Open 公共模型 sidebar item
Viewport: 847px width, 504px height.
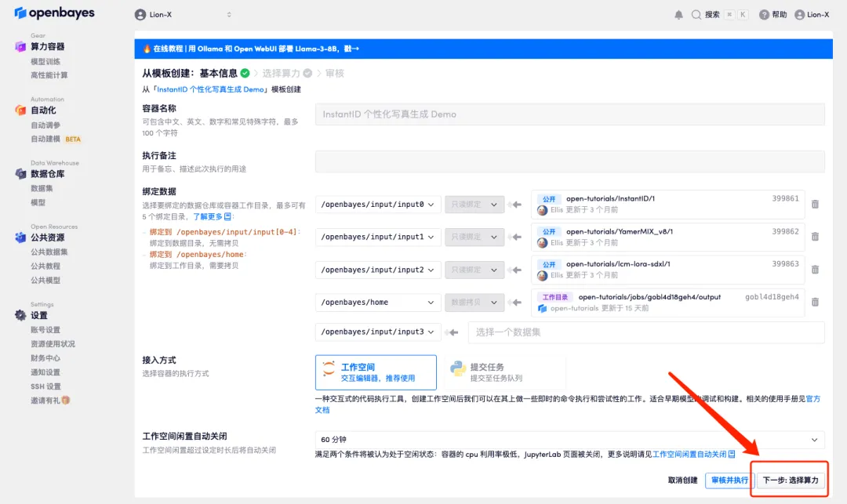pos(45,281)
